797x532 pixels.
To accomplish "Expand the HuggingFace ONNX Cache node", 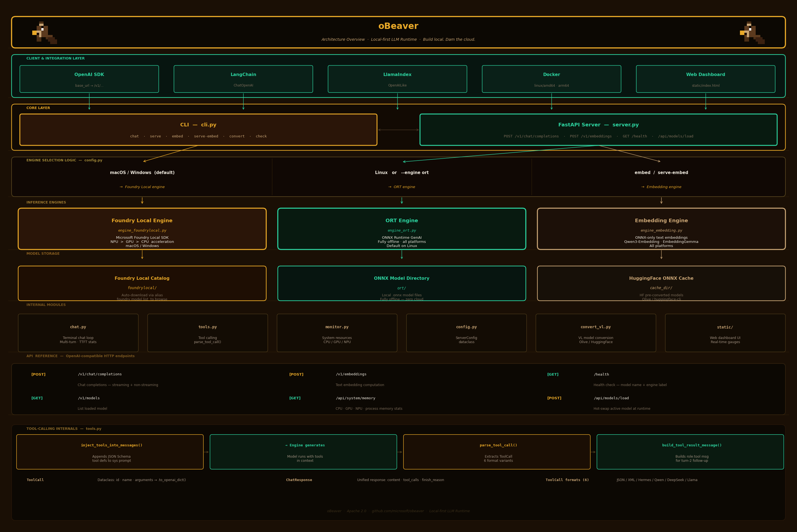I will [x=661, y=283].
